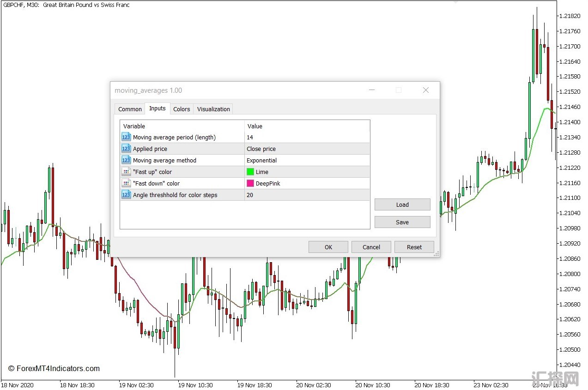Select the Inputs tab
Screen dimensions: 588x390
[157, 108]
